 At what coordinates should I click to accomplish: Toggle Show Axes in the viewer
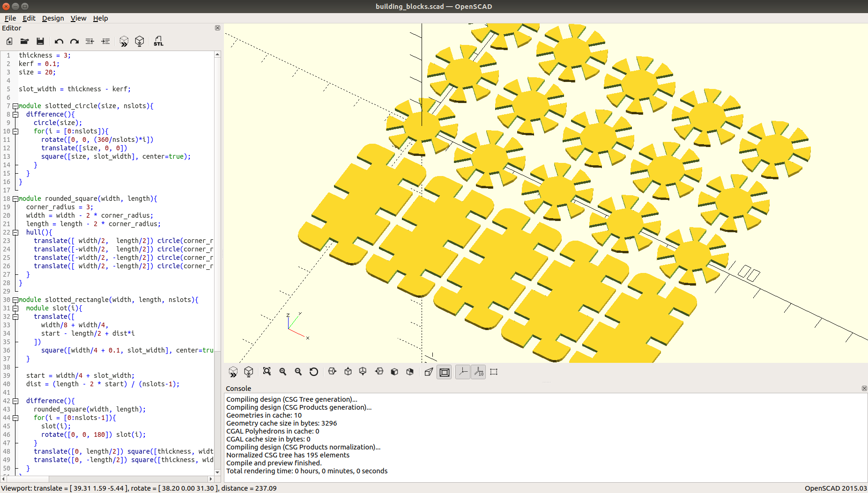(463, 372)
